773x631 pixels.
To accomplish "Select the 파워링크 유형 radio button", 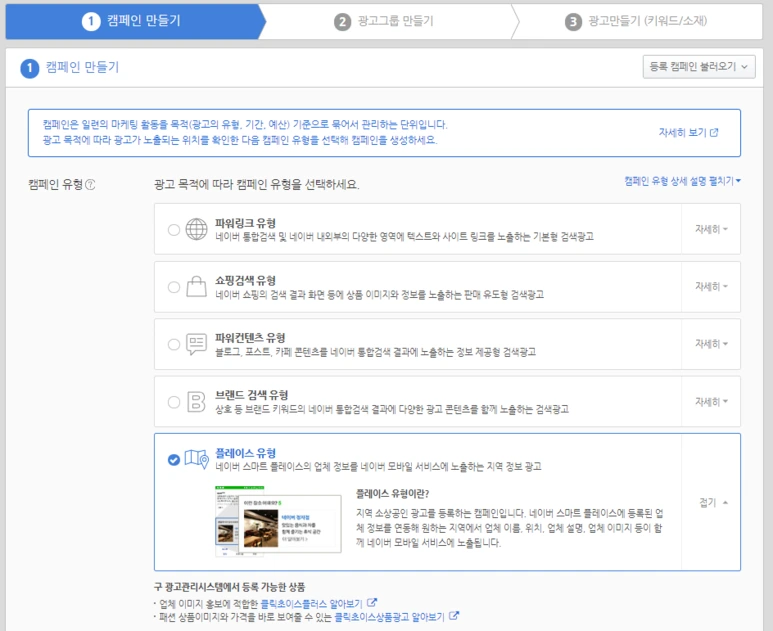I will (174, 230).
